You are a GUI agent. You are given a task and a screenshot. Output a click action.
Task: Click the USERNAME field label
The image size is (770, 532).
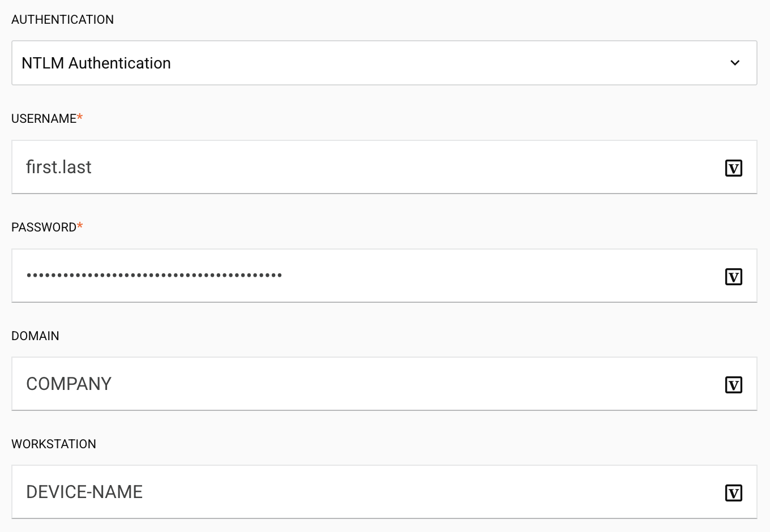44,119
